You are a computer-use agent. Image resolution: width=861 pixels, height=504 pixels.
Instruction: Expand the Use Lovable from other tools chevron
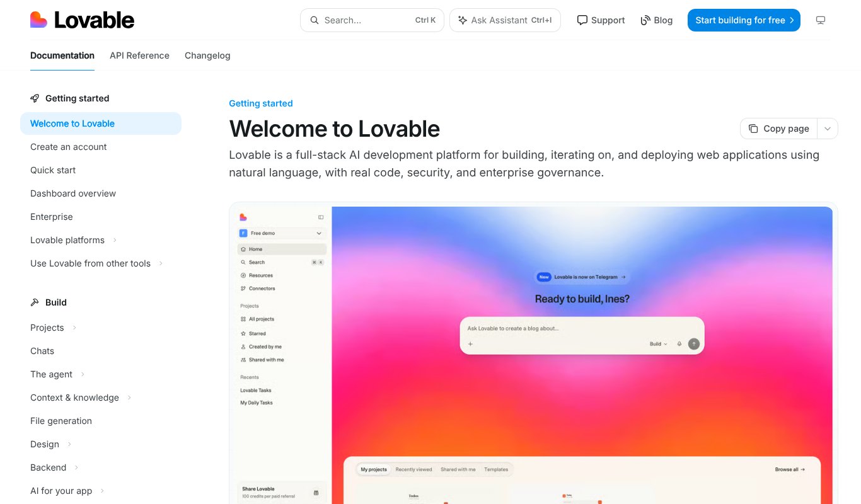[x=161, y=263]
